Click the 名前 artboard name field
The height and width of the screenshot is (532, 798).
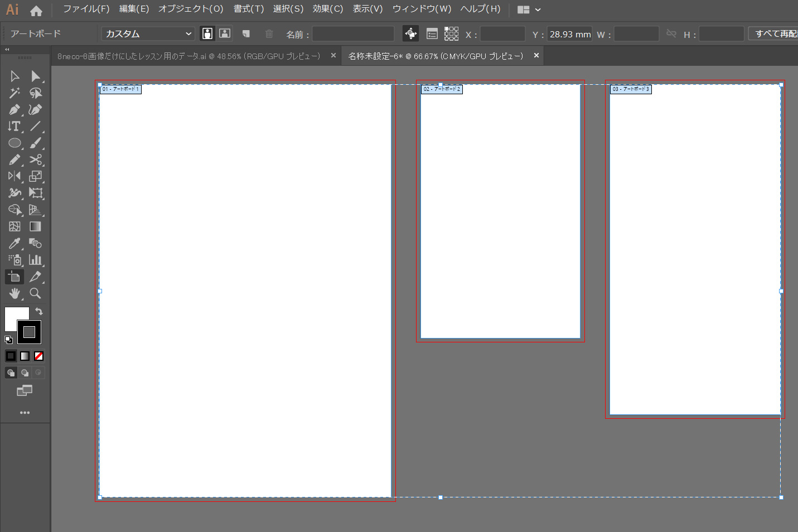[x=353, y=34]
